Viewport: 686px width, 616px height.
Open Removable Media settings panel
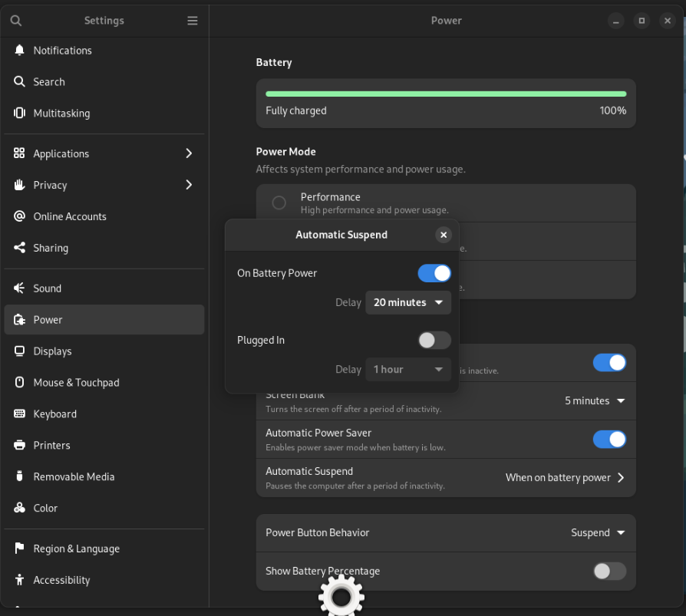[104, 476]
